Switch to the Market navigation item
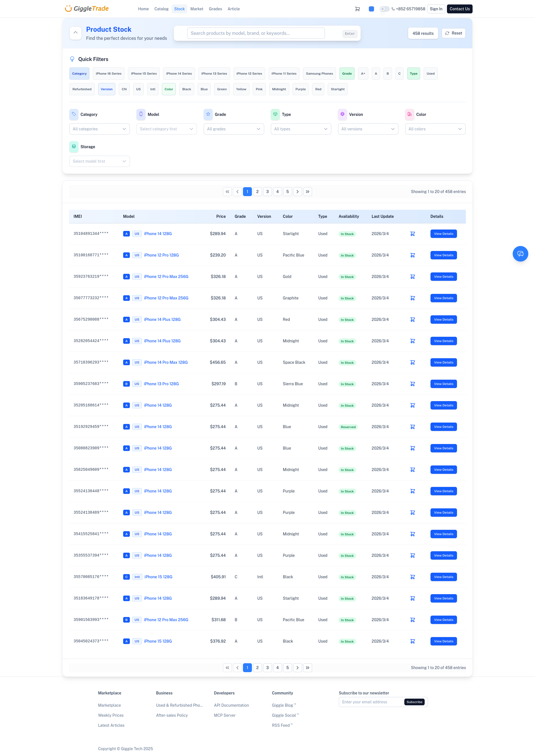Viewport: 535px width, 756px height. (197, 9)
